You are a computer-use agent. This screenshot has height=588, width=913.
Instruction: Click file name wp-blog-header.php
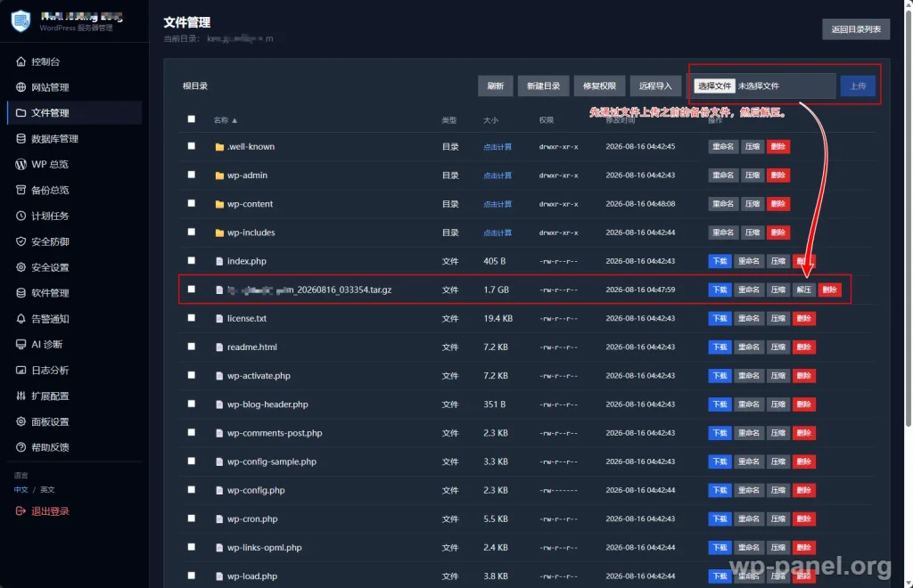tap(267, 404)
